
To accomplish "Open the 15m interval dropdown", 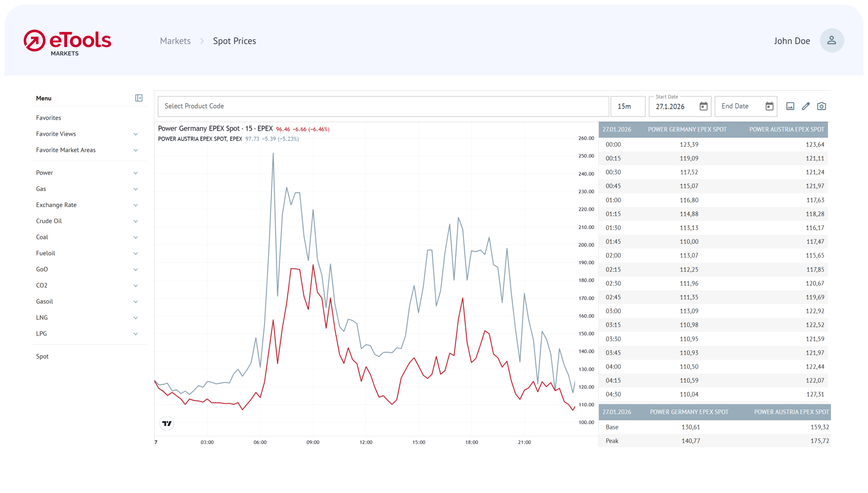I will (627, 107).
